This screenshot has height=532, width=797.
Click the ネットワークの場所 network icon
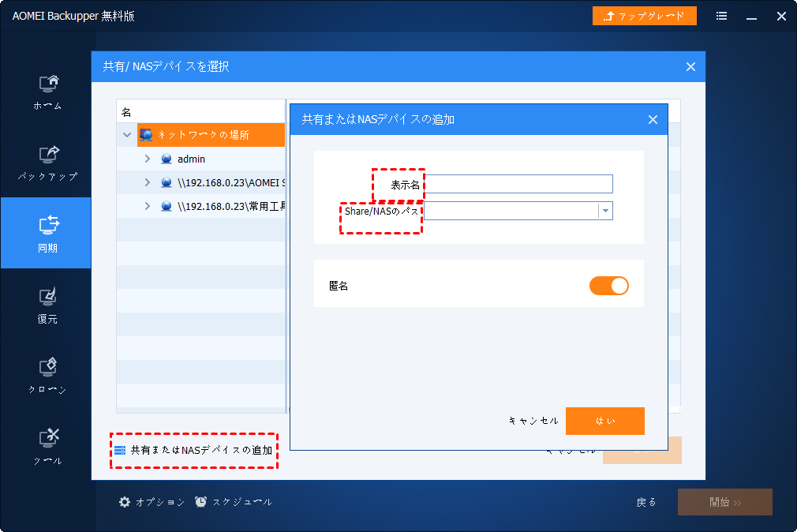tap(146, 135)
